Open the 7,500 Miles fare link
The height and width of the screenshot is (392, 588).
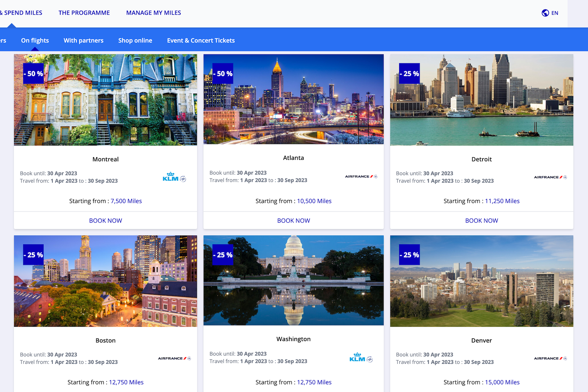(x=126, y=201)
